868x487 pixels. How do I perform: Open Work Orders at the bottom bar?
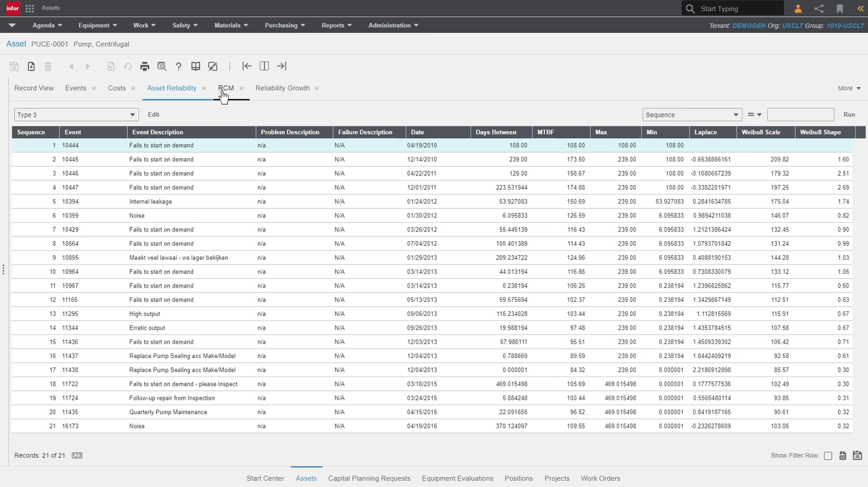pos(600,478)
